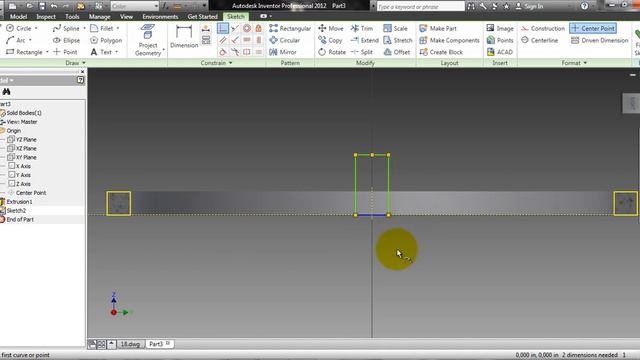Activate the Dimension tool

pos(184,37)
